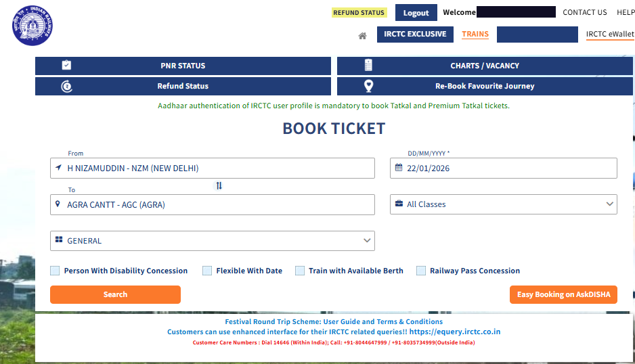Tick the Flexible With Date checkbox
Screen dimensions: 635x364
pyautogui.click(x=207, y=271)
